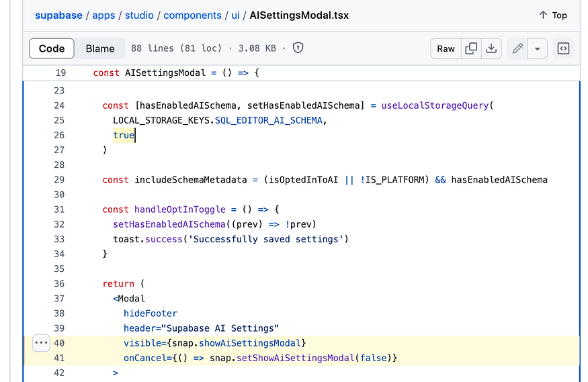Open apps folder breadcrumb link

tap(103, 15)
